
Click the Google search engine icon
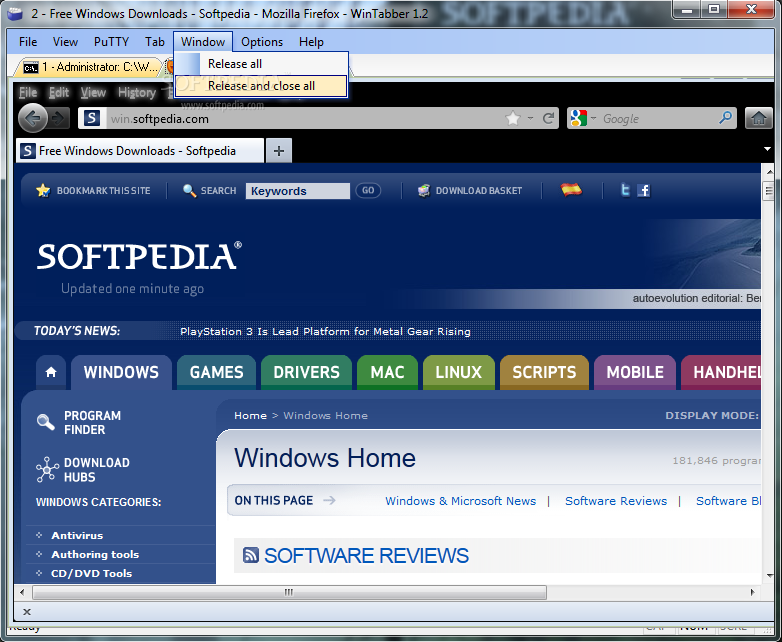[579, 118]
